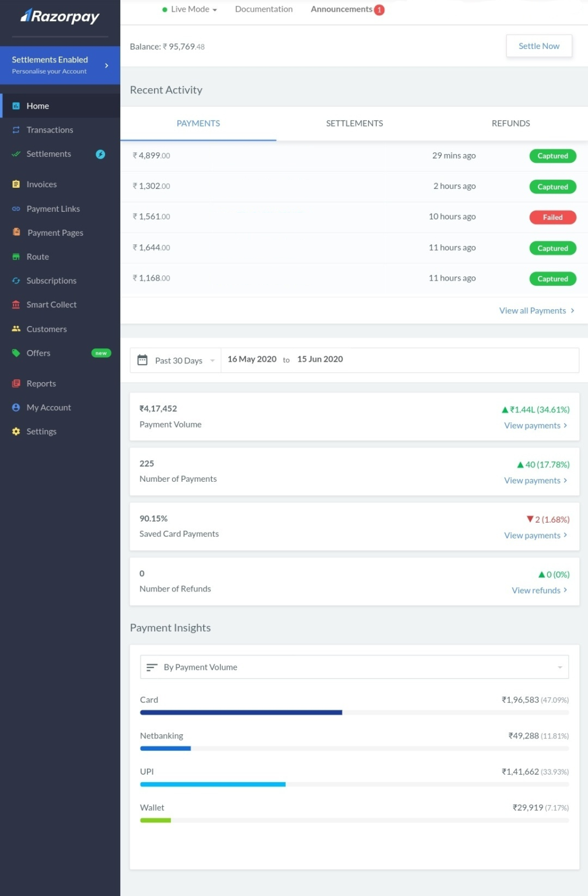Select the Customers icon in the sidebar
The height and width of the screenshot is (896, 588).
(x=16, y=328)
